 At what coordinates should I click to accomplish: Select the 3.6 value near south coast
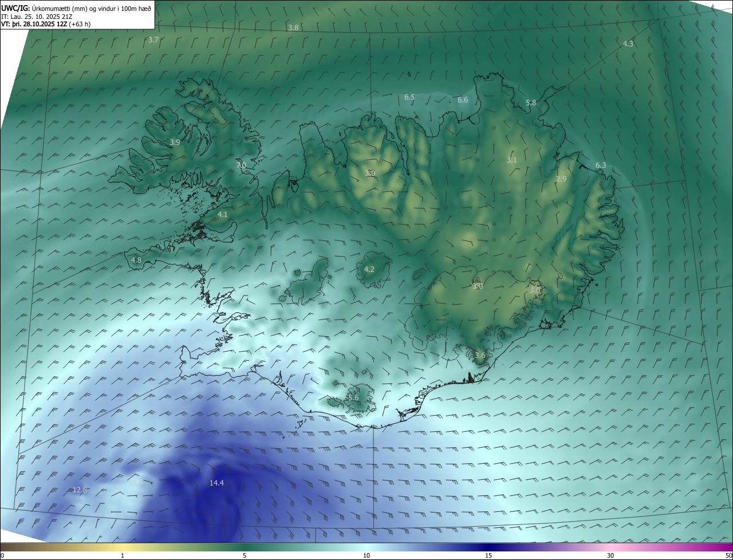point(480,356)
